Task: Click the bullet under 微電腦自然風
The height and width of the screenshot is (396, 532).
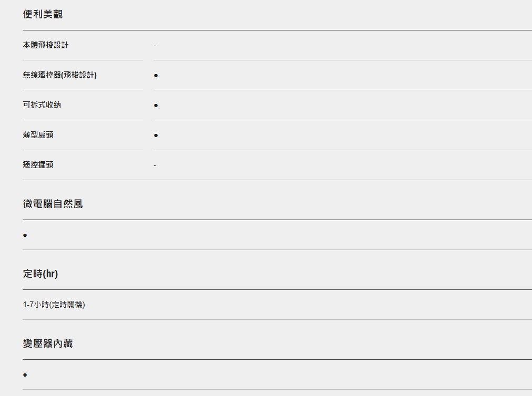Action: click(25, 235)
